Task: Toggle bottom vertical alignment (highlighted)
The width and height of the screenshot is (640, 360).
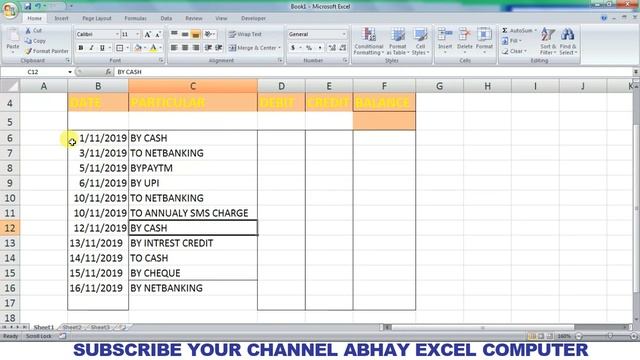Action: [196, 34]
